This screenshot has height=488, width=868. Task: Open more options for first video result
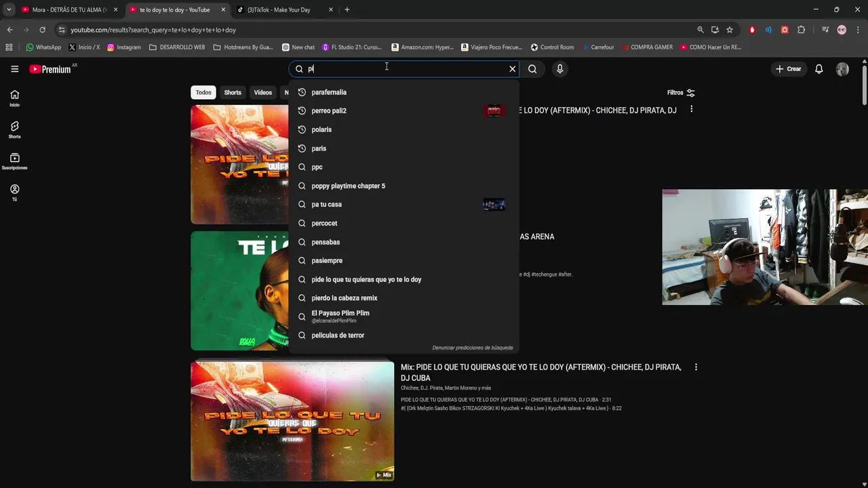click(691, 109)
